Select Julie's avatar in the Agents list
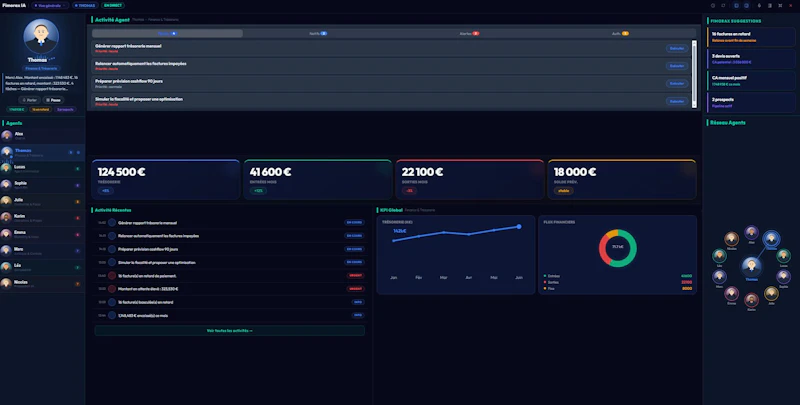800x405 pixels. click(x=6, y=201)
